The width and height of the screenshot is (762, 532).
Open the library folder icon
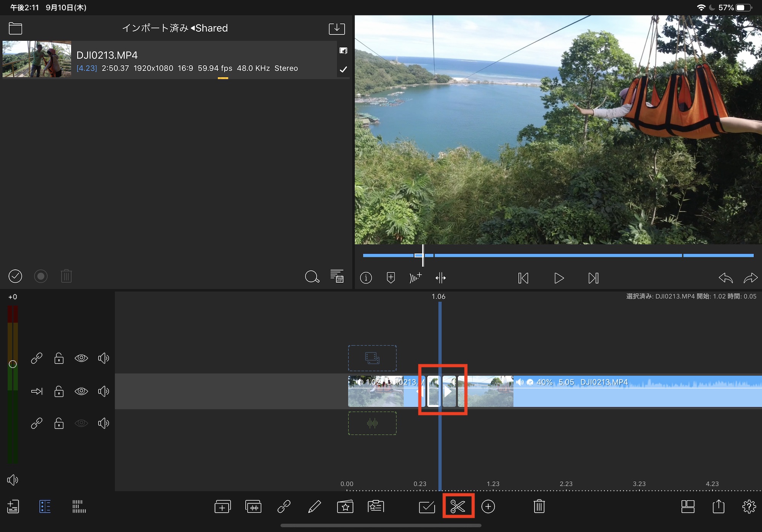click(15, 28)
